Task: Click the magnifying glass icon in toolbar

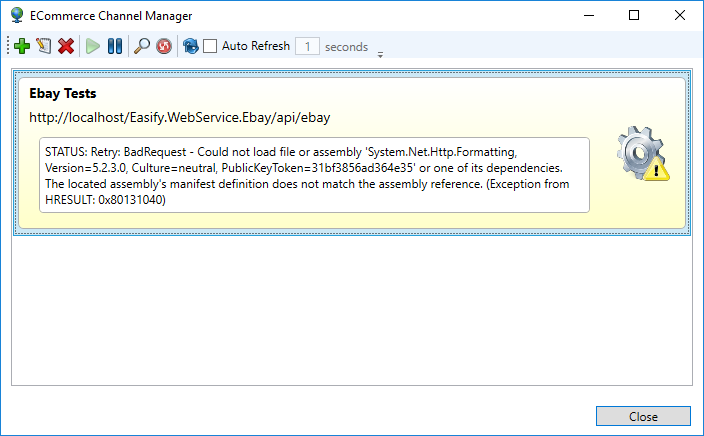Action: [x=142, y=46]
